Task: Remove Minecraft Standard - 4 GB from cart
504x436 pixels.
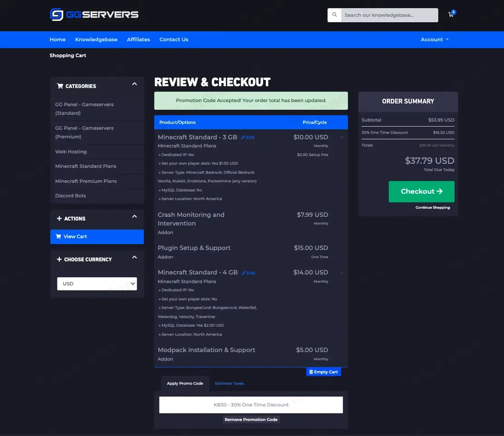Action: [x=342, y=273]
